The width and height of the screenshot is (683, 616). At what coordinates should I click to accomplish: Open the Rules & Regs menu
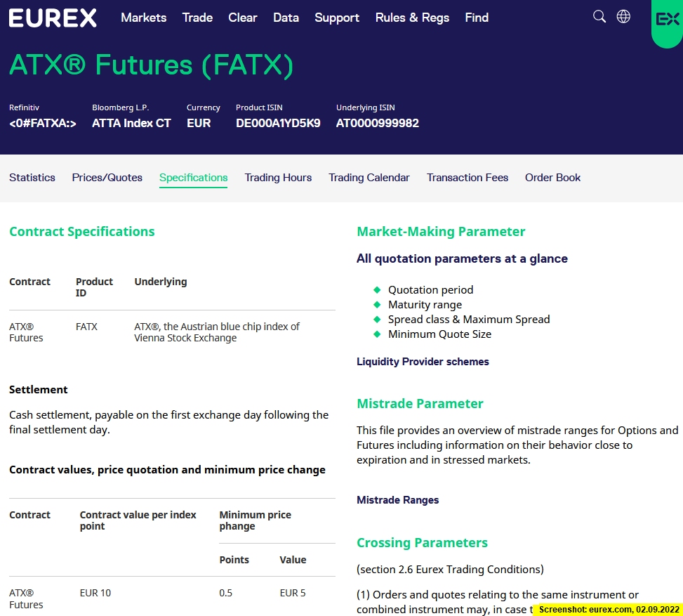click(412, 18)
